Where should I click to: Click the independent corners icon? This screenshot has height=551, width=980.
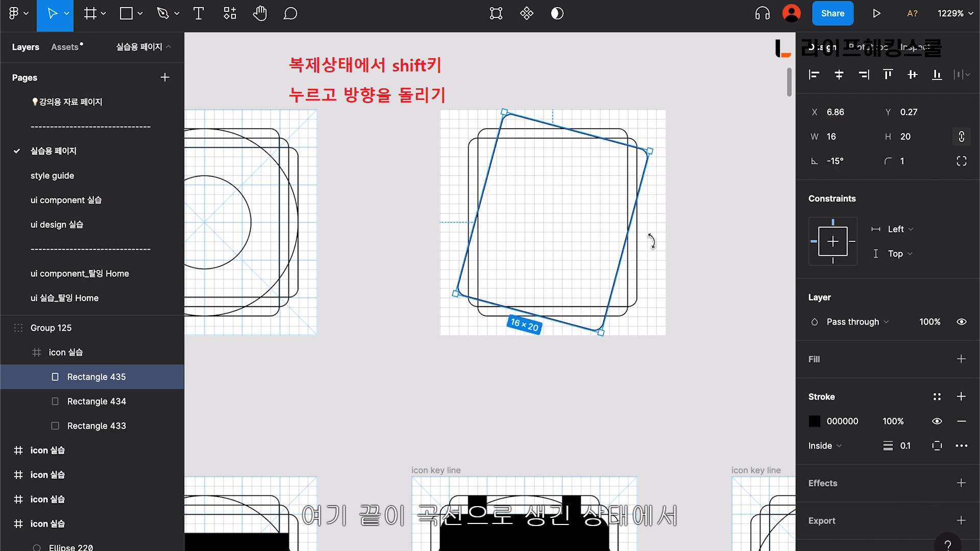[x=961, y=161]
